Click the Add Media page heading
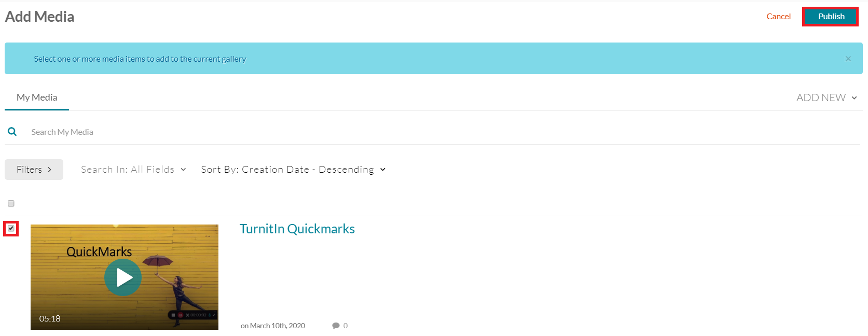The width and height of the screenshot is (868, 336). pos(39,17)
